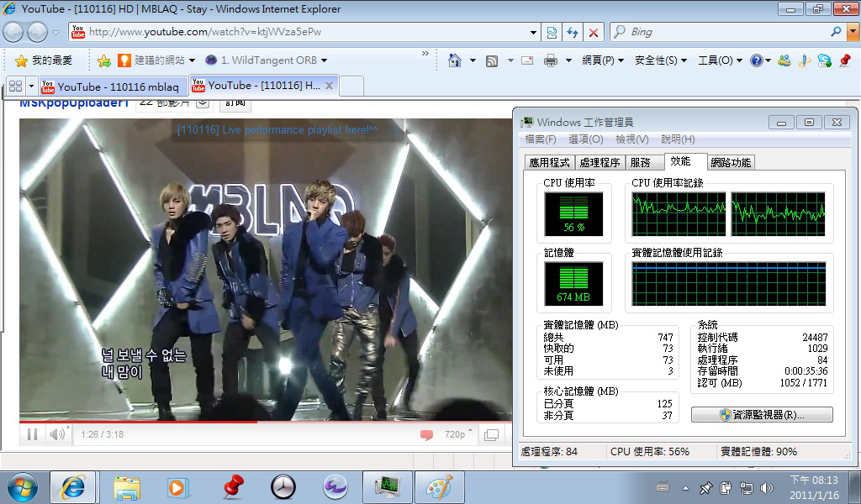Open the Print dropdown arrow
Image resolution: width=861 pixels, height=504 pixels.
click(569, 60)
